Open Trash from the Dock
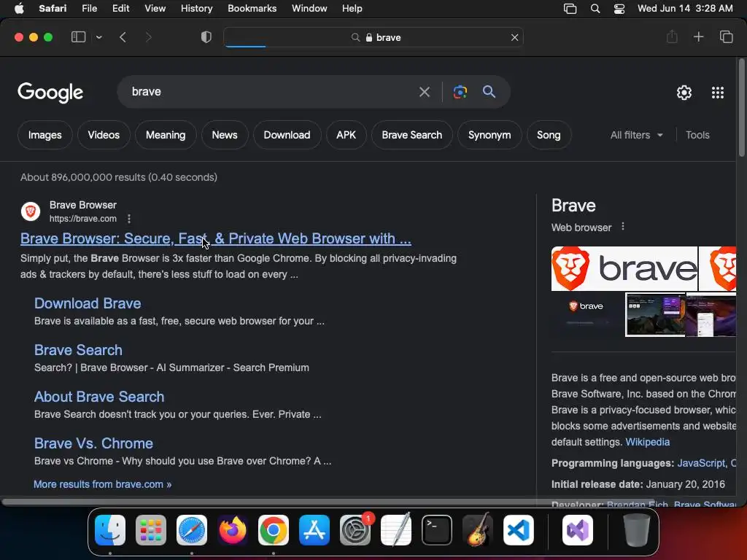This screenshot has width=747, height=560. click(636, 530)
